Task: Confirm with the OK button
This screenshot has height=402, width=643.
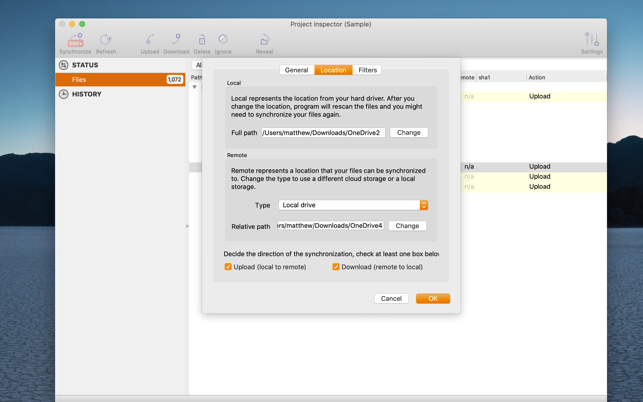Action: (433, 299)
